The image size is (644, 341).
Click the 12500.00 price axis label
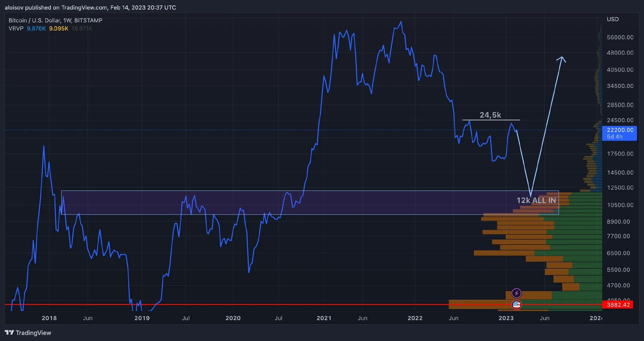(x=620, y=188)
